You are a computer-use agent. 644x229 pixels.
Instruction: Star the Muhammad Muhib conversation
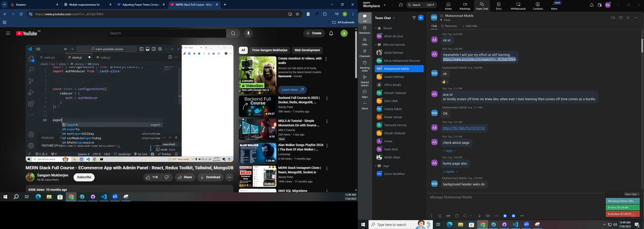click(442, 15)
